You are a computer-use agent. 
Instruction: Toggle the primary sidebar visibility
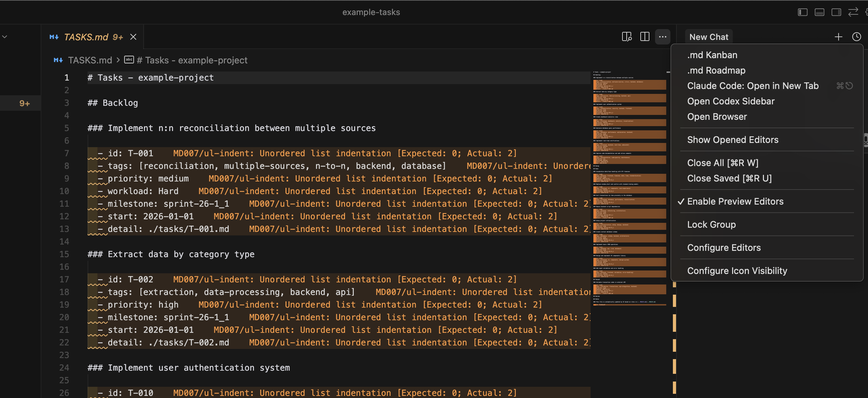click(x=802, y=12)
